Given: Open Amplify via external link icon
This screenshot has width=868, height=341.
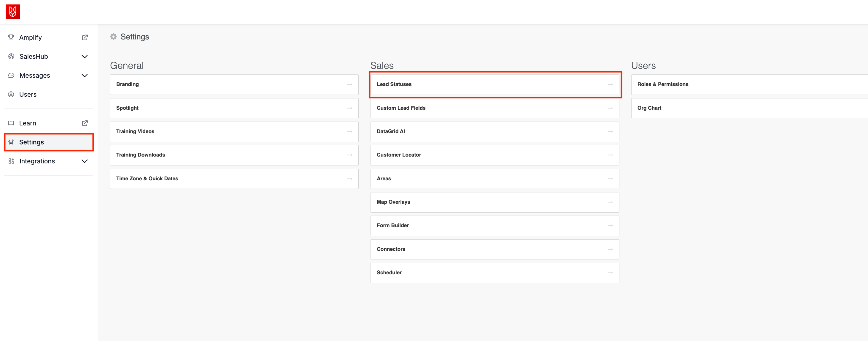Looking at the screenshot, I should (x=85, y=37).
